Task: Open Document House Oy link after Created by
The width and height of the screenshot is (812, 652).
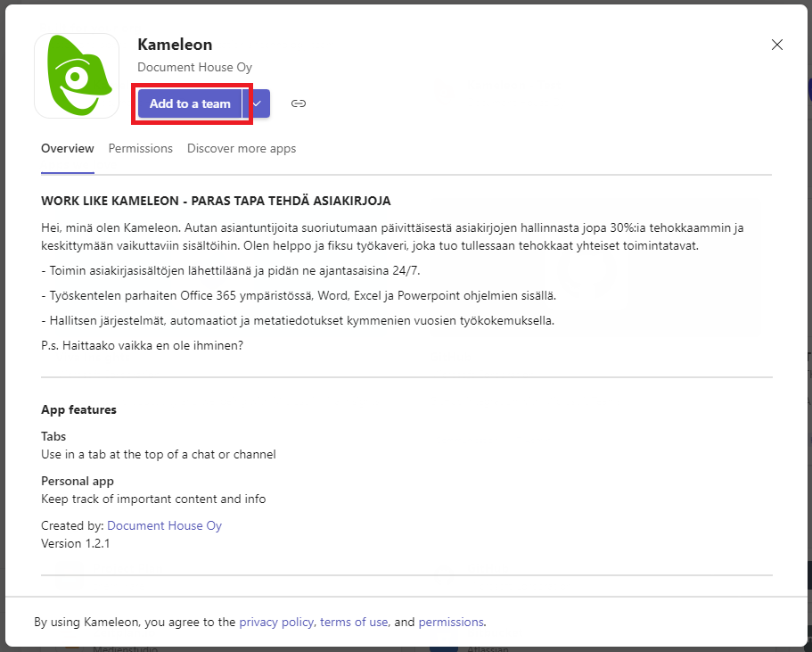Action: coord(164,525)
